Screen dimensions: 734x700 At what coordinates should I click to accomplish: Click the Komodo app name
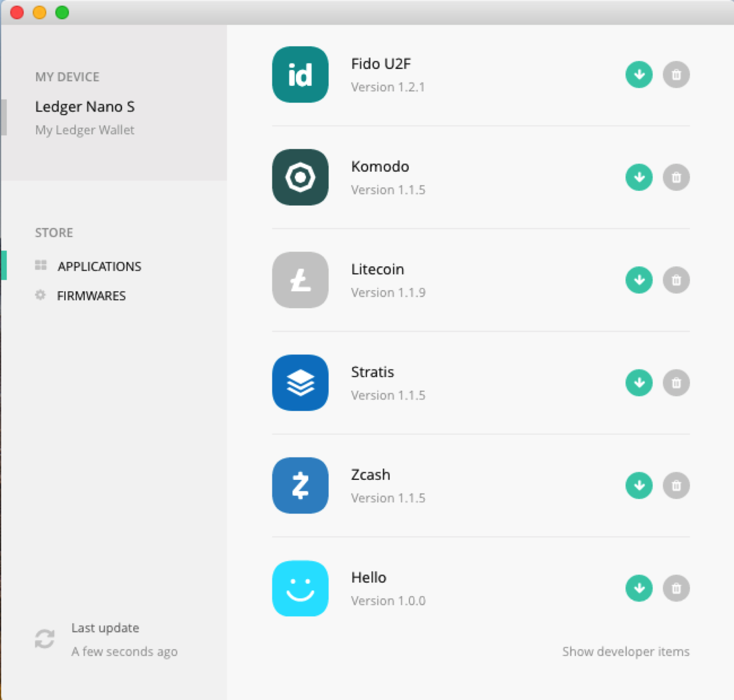point(380,167)
